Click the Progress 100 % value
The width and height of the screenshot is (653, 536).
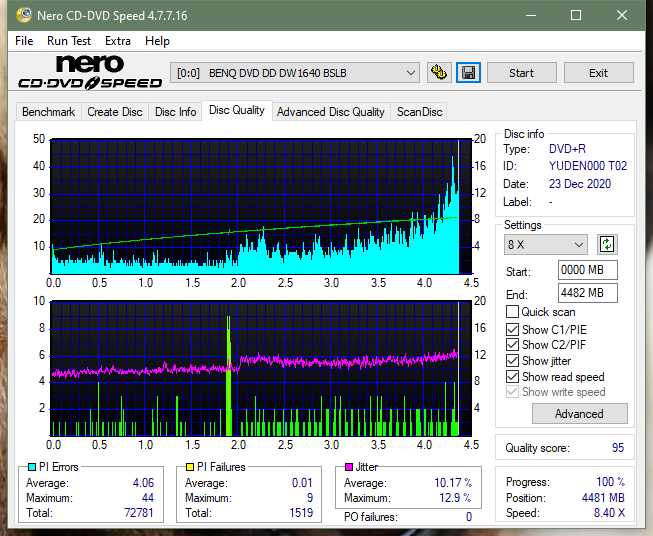(611, 482)
